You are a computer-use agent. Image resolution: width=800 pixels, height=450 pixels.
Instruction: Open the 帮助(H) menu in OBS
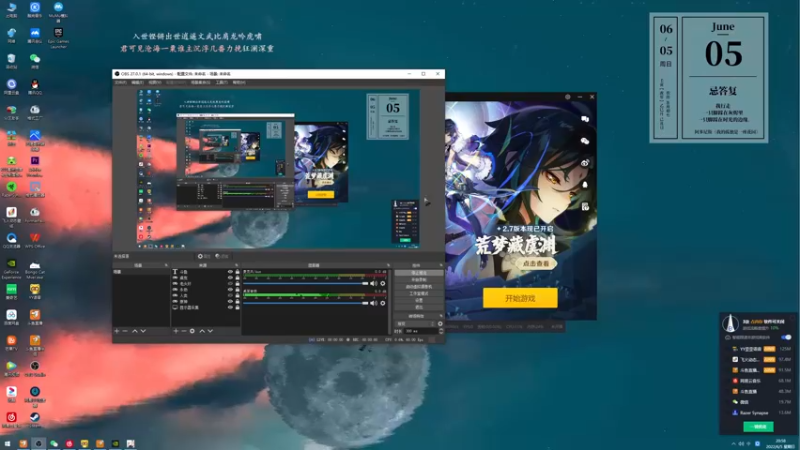click(x=239, y=82)
